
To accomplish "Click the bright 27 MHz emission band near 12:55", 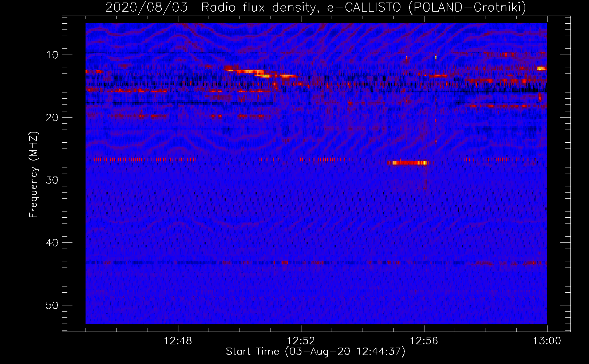I will [408, 163].
